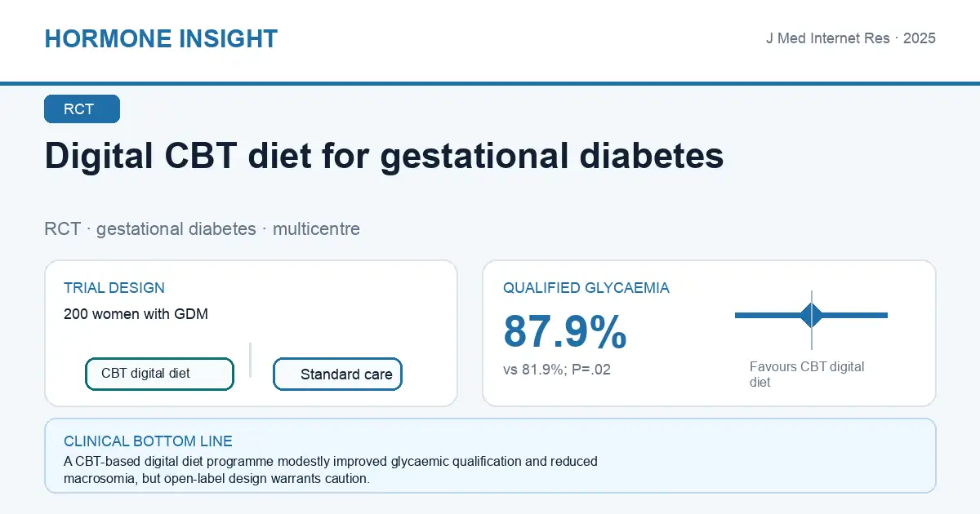980x514 pixels.
Task: Select the RCT gestational diabetes multicentre subtitle
Action: click(202, 228)
